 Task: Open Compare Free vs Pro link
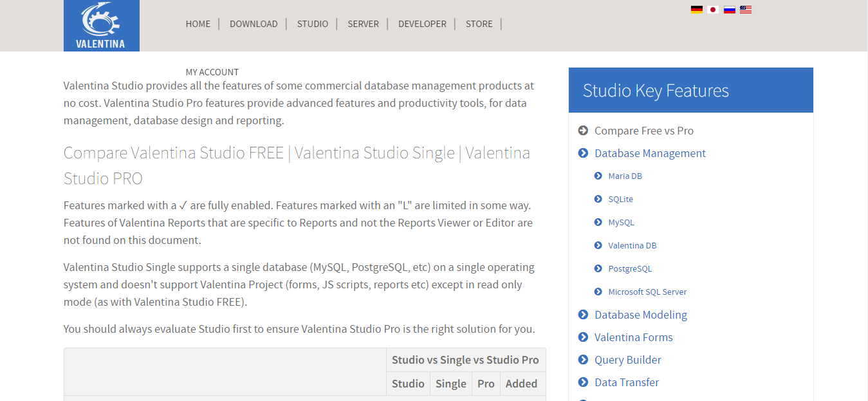pyautogui.click(x=644, y=131)
